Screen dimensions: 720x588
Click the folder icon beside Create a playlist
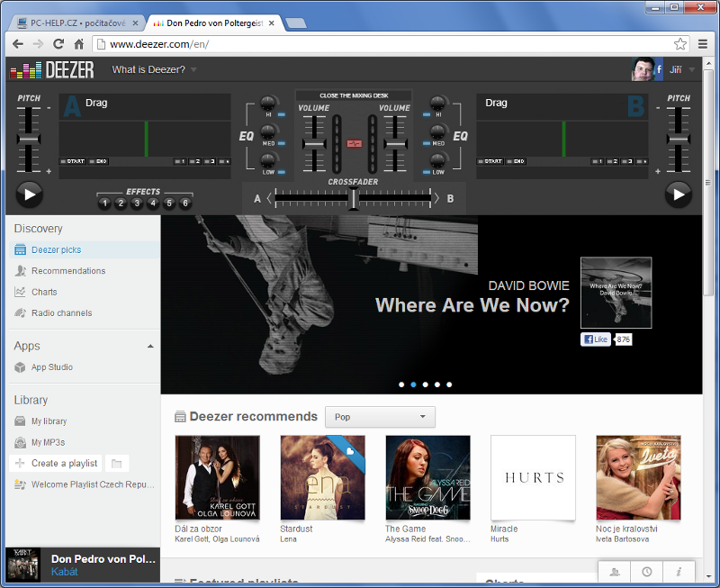pos(116,463)
